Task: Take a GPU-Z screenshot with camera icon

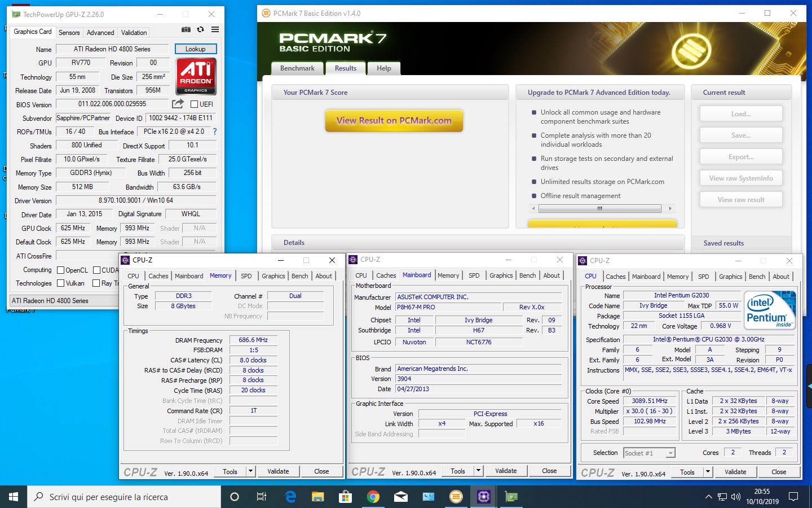Action: coord(186,29)
